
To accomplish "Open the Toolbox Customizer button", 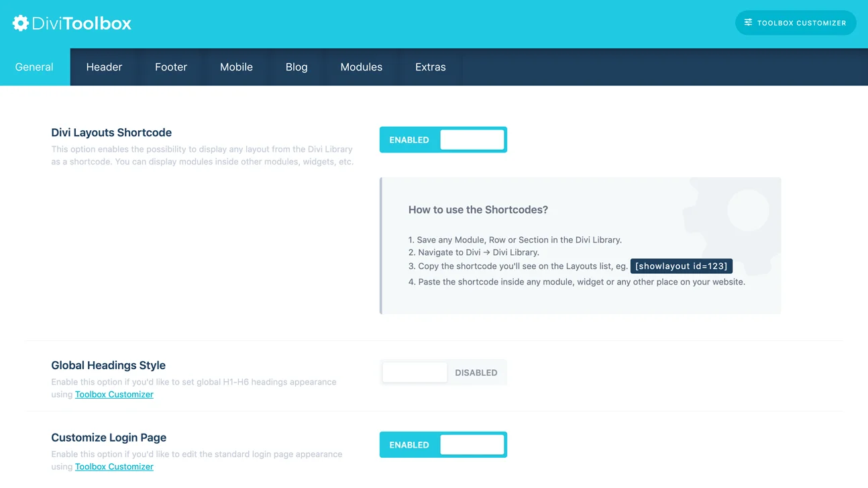I will [x=796, y=23].
